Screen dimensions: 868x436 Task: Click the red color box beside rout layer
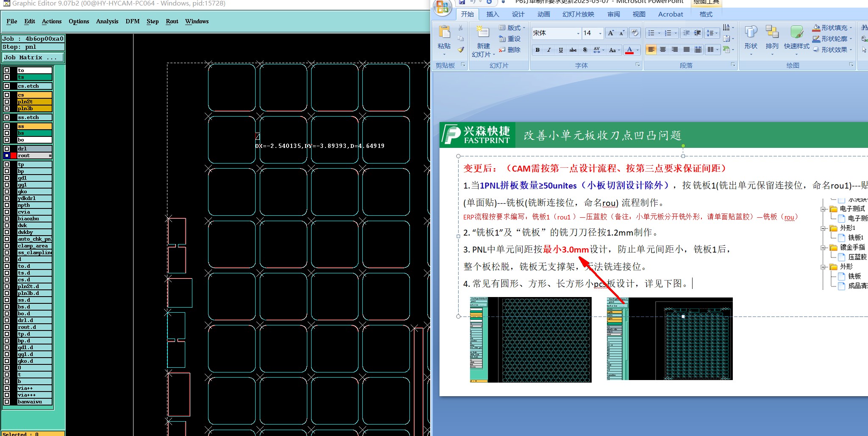14,156
